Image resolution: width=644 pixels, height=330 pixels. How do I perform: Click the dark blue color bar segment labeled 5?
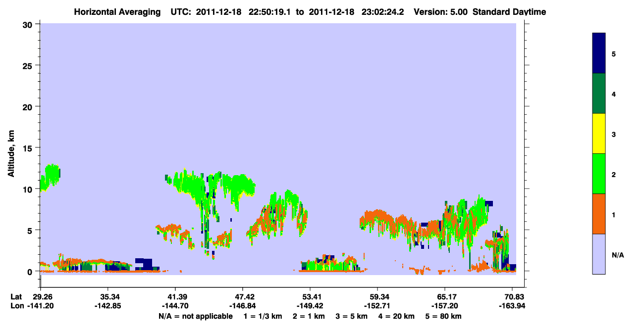click(x=599, y=53)
